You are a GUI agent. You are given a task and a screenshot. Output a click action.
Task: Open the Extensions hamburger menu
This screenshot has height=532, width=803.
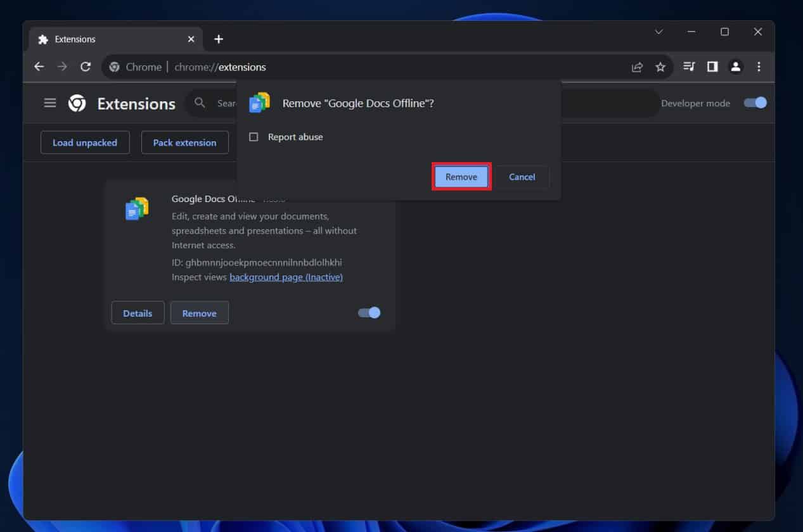tap(50, 103)
